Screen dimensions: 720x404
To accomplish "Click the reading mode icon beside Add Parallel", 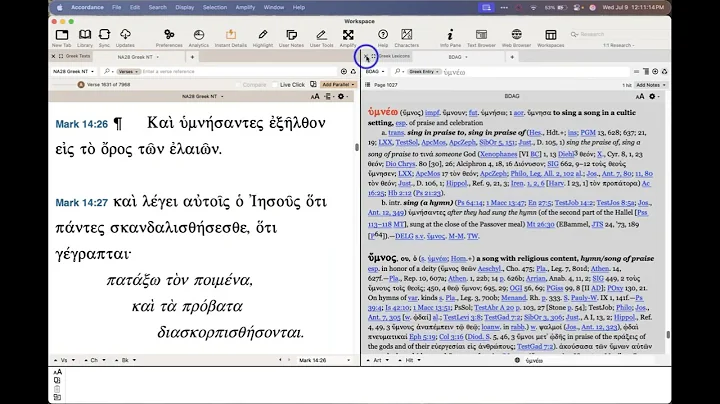I will [x=313, y=84].
